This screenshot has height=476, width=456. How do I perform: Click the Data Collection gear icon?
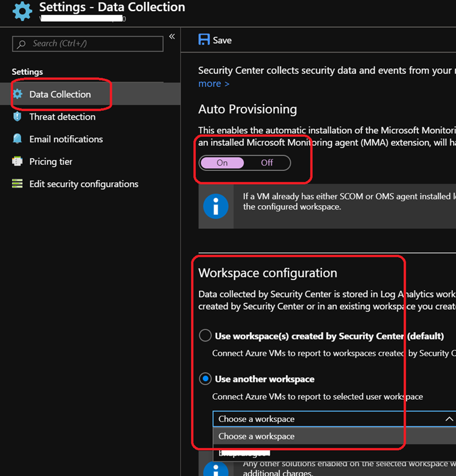tap(17, 94)
